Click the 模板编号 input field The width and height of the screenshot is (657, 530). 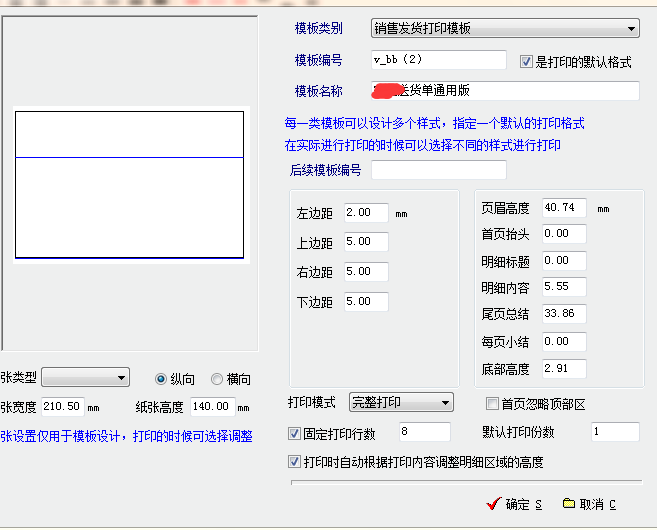click(438, 60)
